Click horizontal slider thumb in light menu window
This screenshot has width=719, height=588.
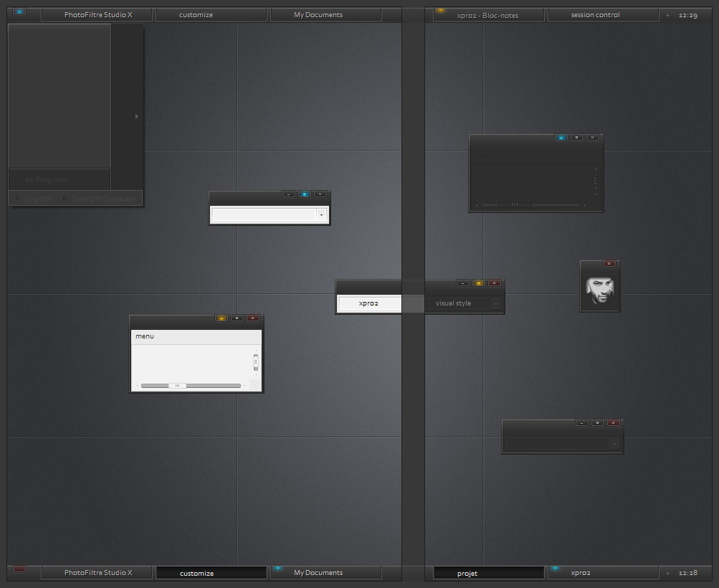pyautogui.click(x=178, y=386)
